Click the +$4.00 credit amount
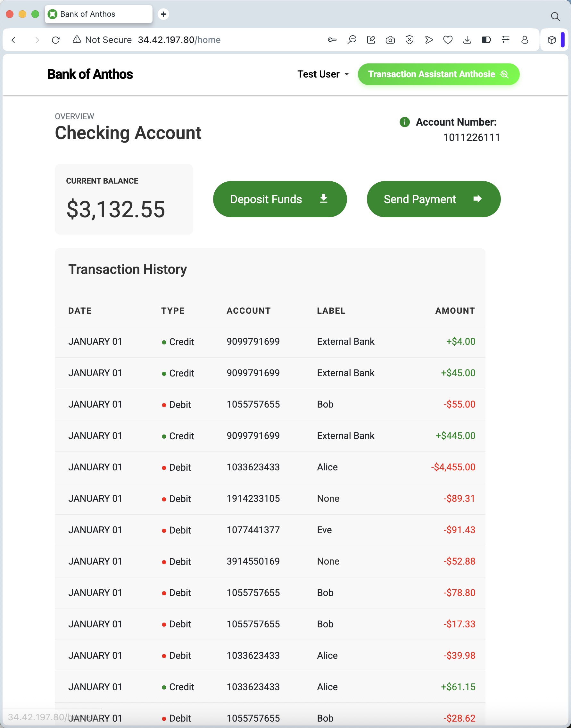 [461, 341]
